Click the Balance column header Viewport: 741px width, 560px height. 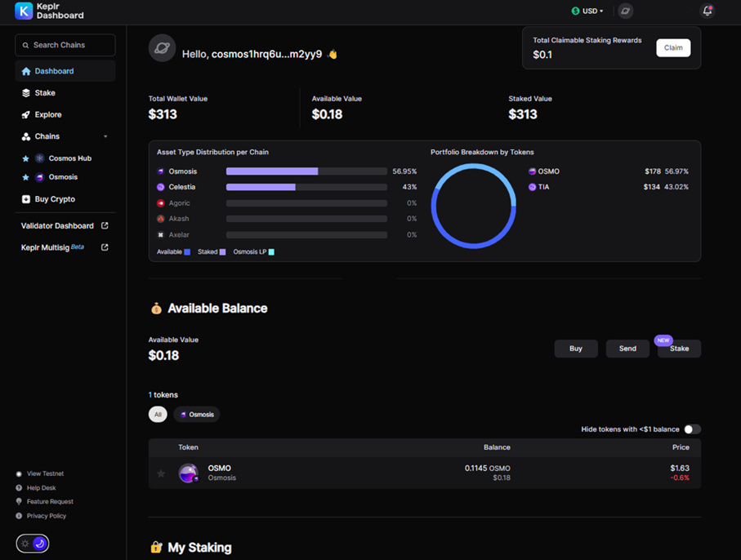[497, 447]
